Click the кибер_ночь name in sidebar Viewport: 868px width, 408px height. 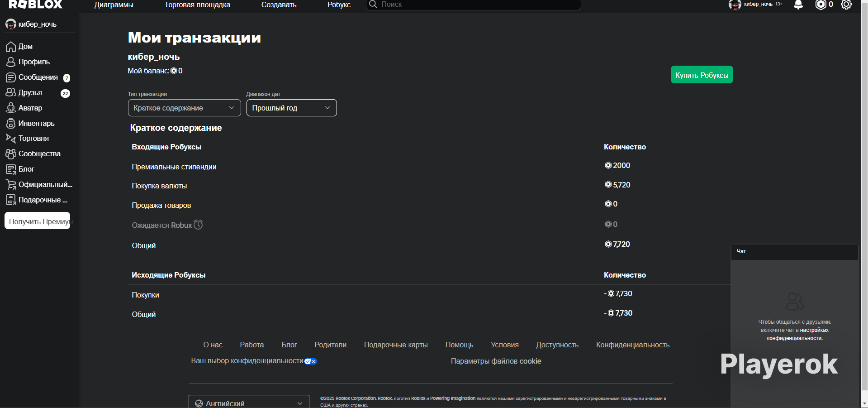pyautogui.click(x=38, y=24)
